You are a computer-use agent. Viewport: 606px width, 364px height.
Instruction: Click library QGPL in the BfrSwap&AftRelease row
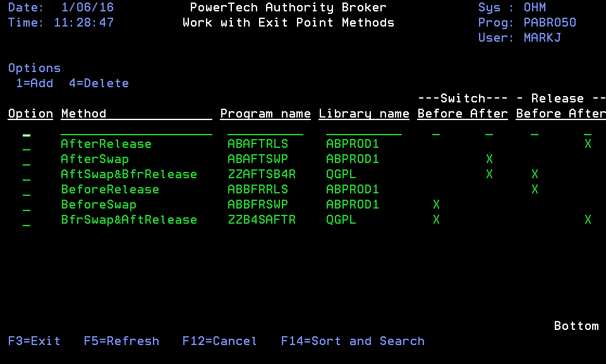click(x=341, y=220)
